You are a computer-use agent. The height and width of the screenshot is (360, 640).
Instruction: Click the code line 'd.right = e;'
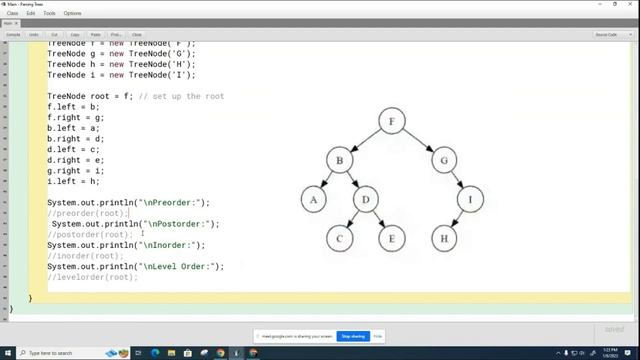click(x=76, y=160)
